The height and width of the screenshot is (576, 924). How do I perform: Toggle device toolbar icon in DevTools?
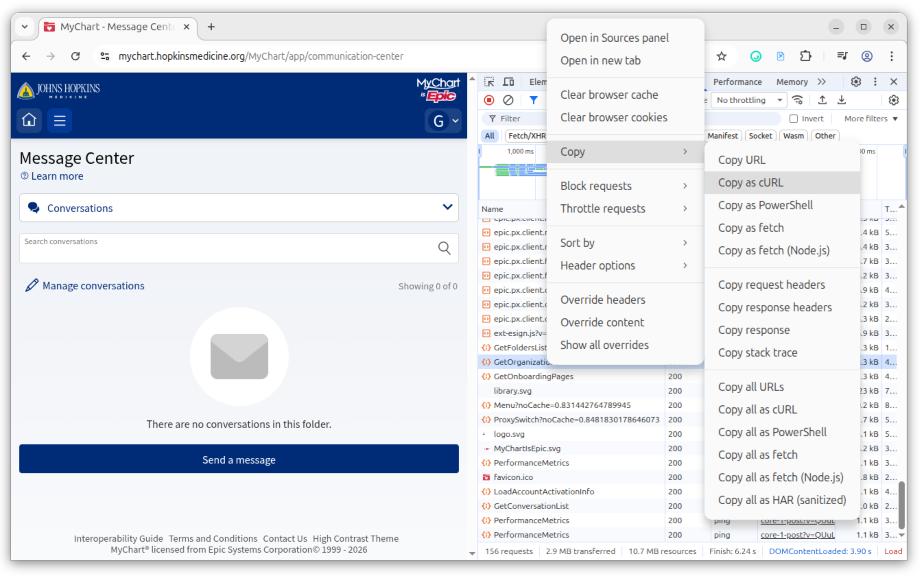(x=508, y=82)
